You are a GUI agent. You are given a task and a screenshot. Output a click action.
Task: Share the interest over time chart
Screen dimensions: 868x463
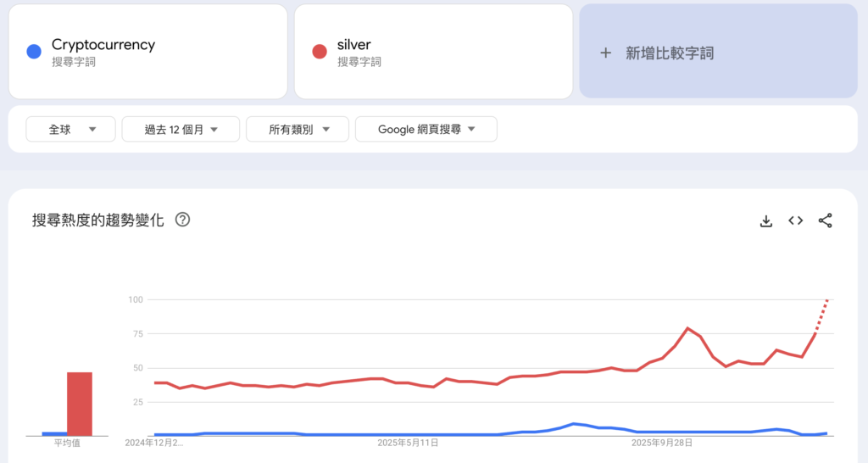pyautogui.click(x=825, y=220)
